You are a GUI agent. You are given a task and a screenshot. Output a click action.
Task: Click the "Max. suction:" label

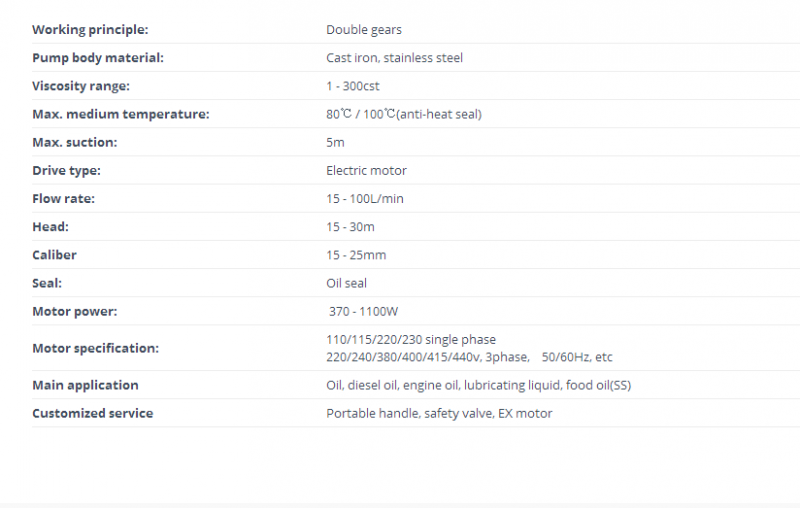[x=74, y=142]
